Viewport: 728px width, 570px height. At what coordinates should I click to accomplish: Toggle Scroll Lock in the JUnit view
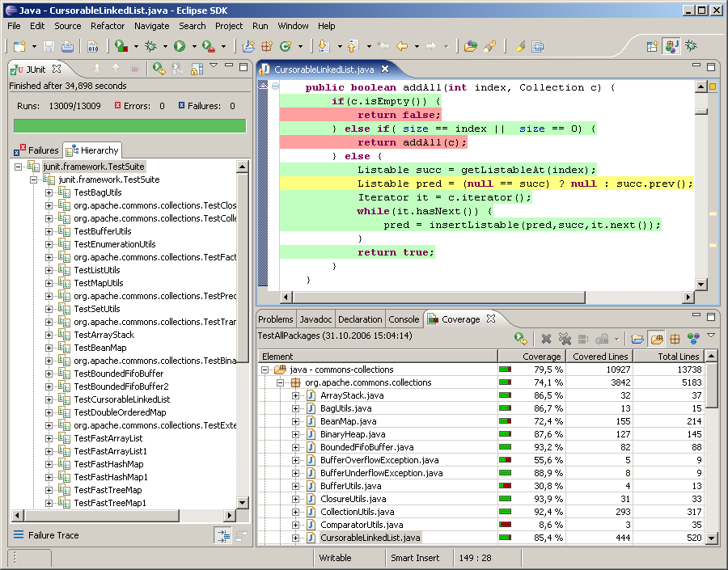click(197, 71)
